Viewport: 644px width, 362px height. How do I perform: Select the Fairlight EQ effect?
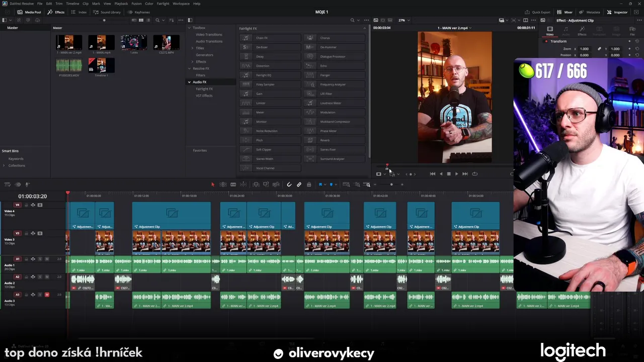tap(270, 75)
